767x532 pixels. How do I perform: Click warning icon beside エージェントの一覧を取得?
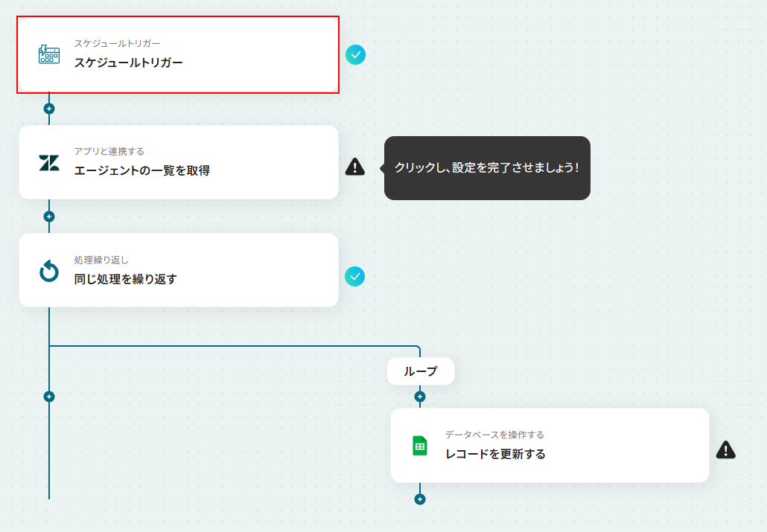click(355, 167)
